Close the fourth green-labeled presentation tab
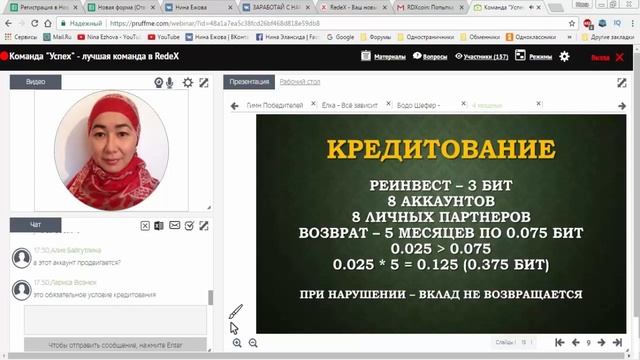This screenshot has width=640, height=360. (538, 104)
